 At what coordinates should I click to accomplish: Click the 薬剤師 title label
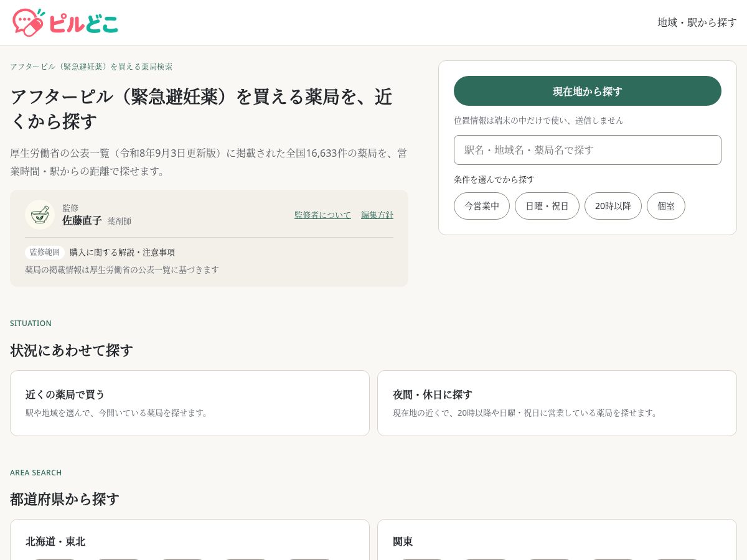click(120, 221)
